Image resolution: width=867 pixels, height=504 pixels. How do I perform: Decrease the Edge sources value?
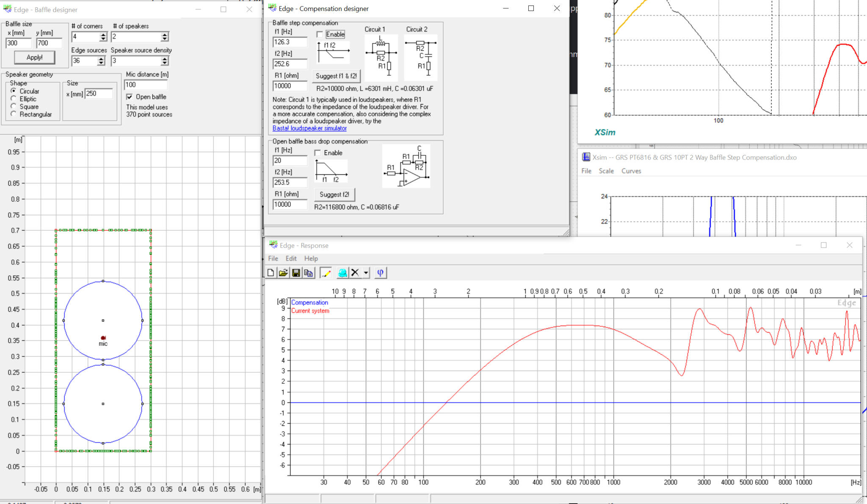(101, 63)
